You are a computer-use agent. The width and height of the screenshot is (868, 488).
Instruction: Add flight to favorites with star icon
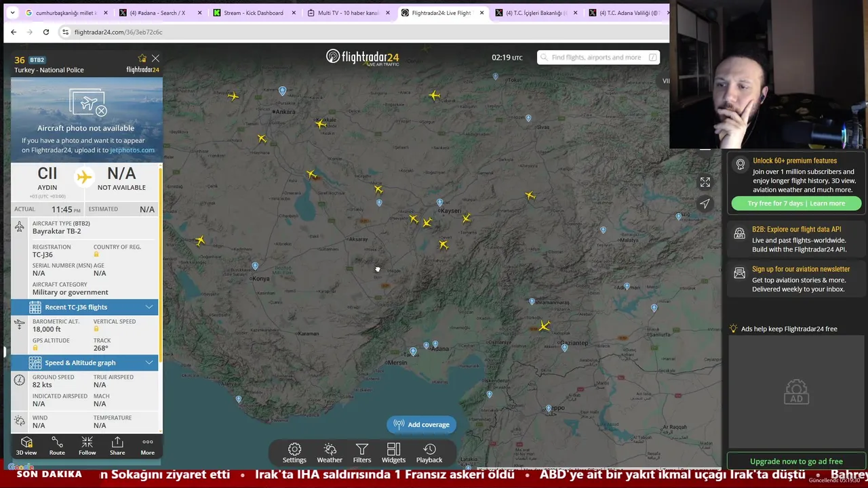(x=142, y=59)
